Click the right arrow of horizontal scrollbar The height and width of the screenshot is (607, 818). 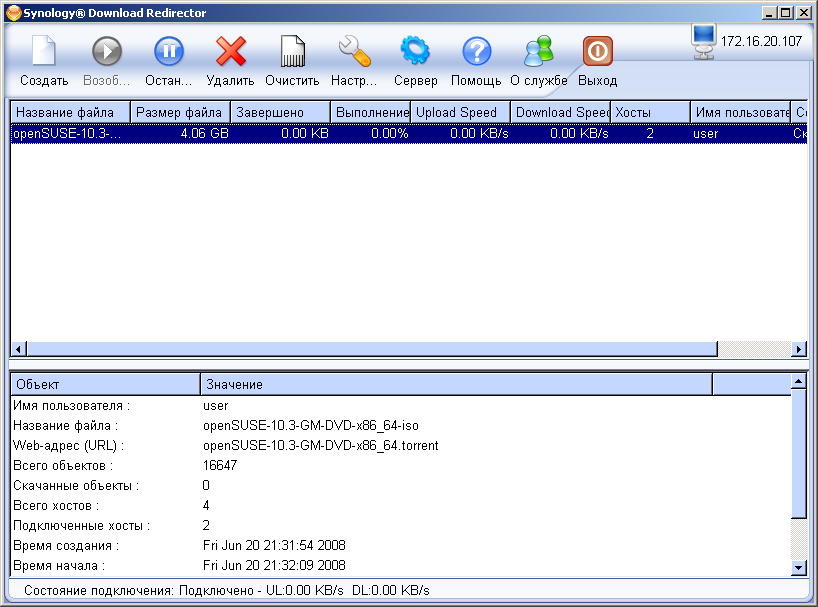click(x=799, y=349)
